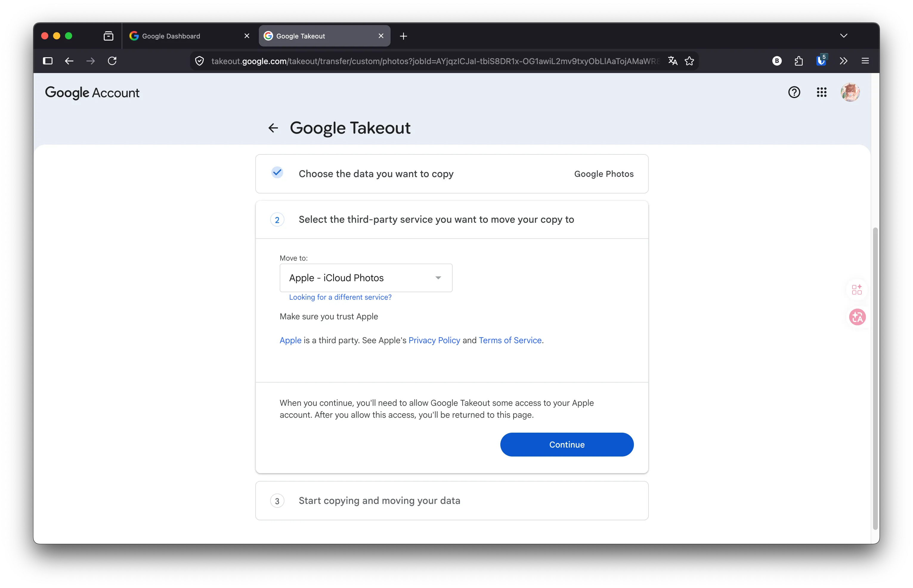The height and width of the screenshot is (588, 913).
Task: Select the Google Takeout tab
Action: (324, 36)
